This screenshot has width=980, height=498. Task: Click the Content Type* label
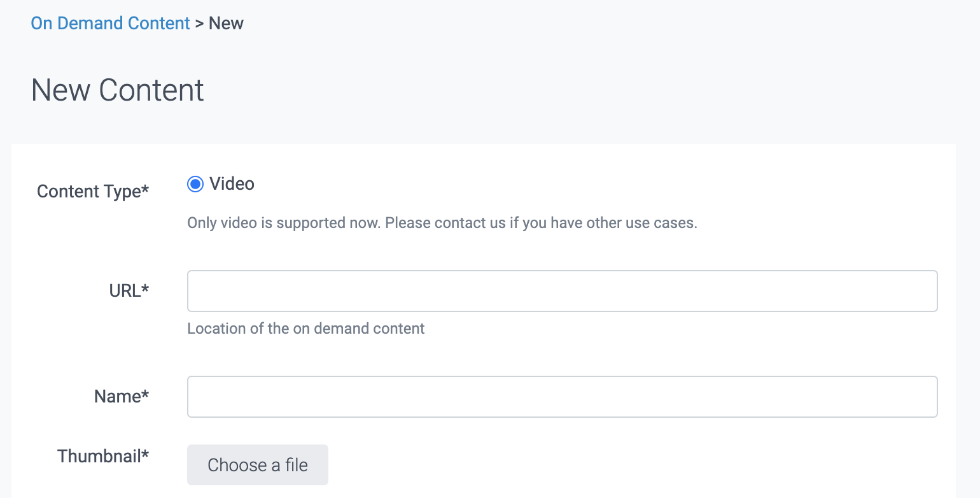point(93,191)
